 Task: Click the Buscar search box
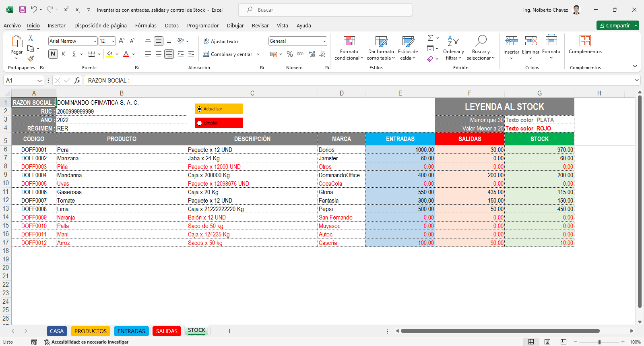tap(325, 10)
